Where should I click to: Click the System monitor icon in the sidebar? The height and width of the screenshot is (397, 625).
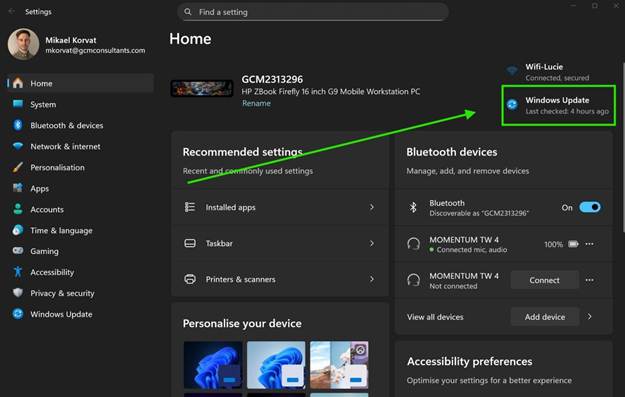coord(18,104)
